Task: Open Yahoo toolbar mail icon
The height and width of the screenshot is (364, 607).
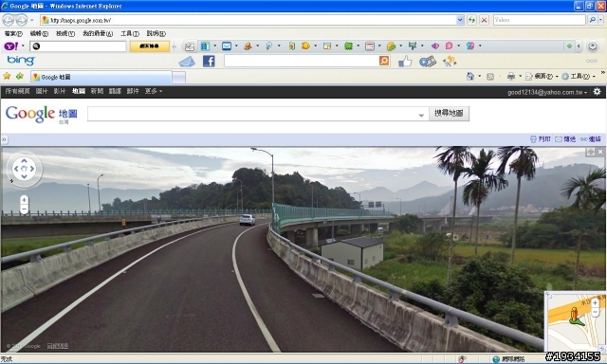Action: coord(227,46)
